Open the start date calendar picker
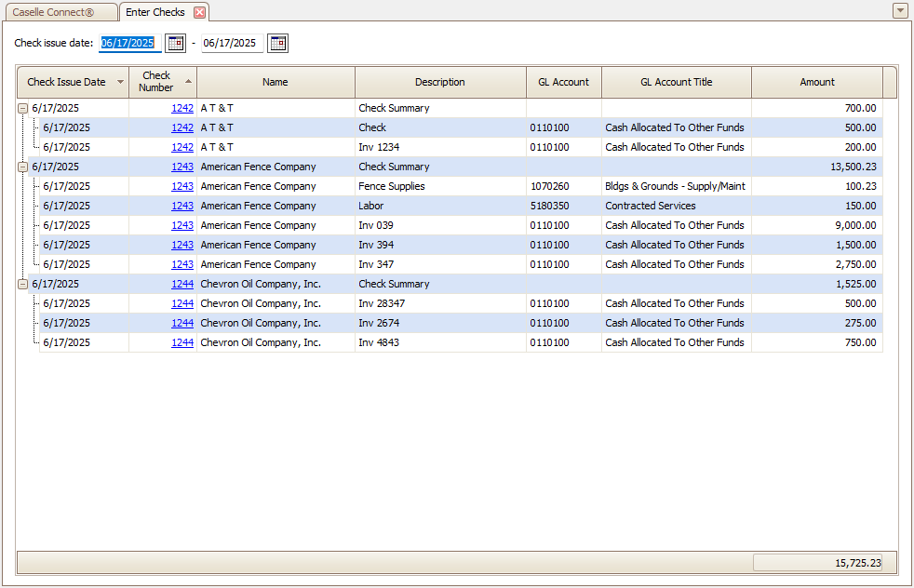The width and height of the screenshot is (914, 588). tap(175, 43)
